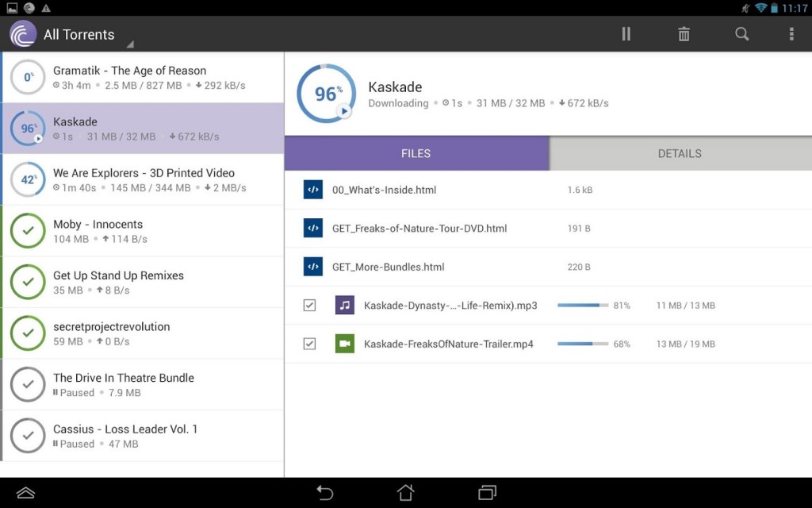Pause all torrents using the pause icon
The height and width of the screenshot is (508, 812).
click(x=626, y=34)
